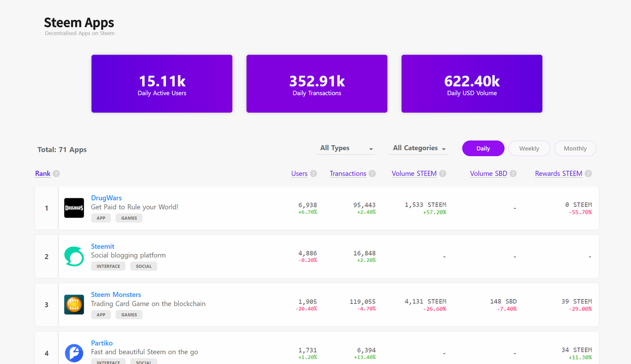Viewport: 631px width, 364px height.
Task: Click the help icon beside Rewards STEEM
Action: coord(588,174)
